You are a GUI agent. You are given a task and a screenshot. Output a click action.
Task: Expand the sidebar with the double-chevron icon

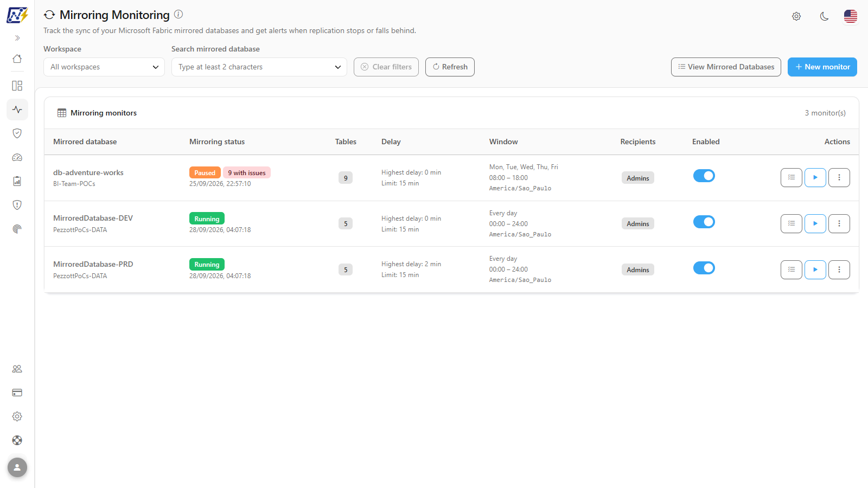coord(17,38)
